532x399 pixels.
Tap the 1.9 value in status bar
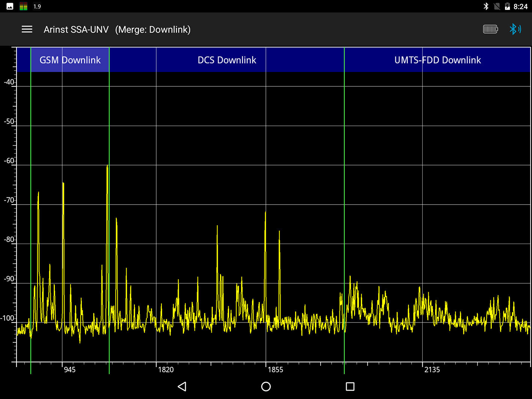coord(37,6)
